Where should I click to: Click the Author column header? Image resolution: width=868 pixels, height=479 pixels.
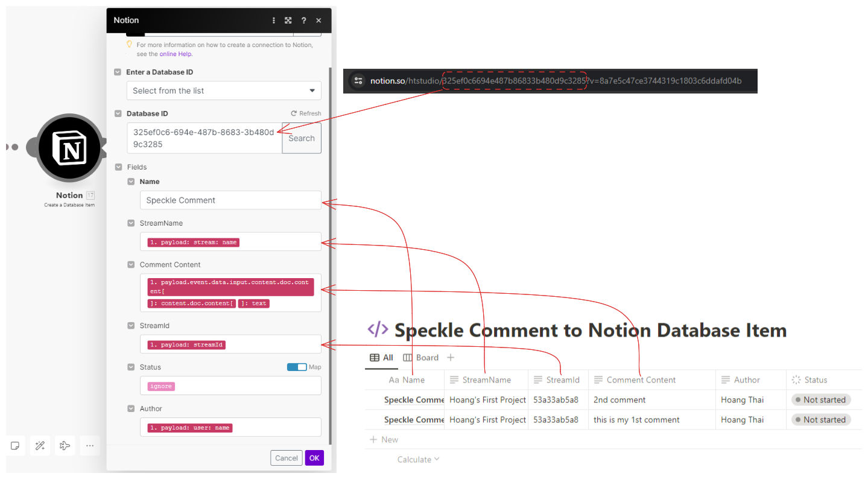pos(751,380)
